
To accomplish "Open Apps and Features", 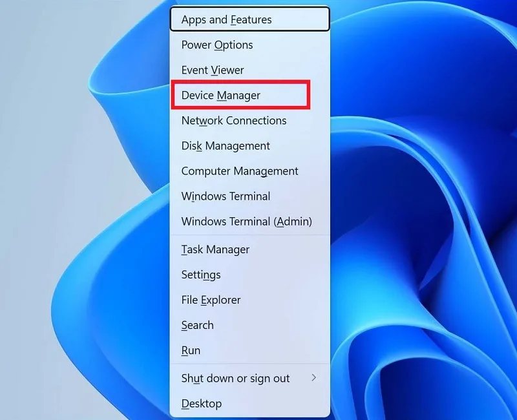I will pos(249,19).
